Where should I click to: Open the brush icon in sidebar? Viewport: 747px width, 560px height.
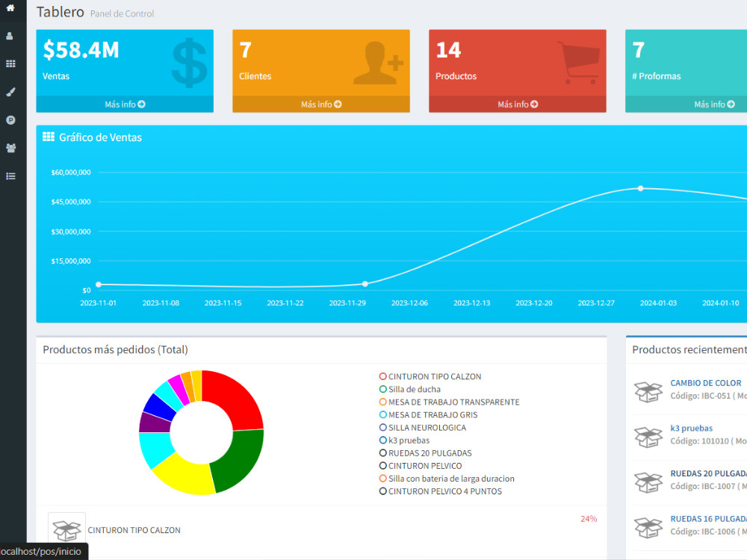[10, 92]
